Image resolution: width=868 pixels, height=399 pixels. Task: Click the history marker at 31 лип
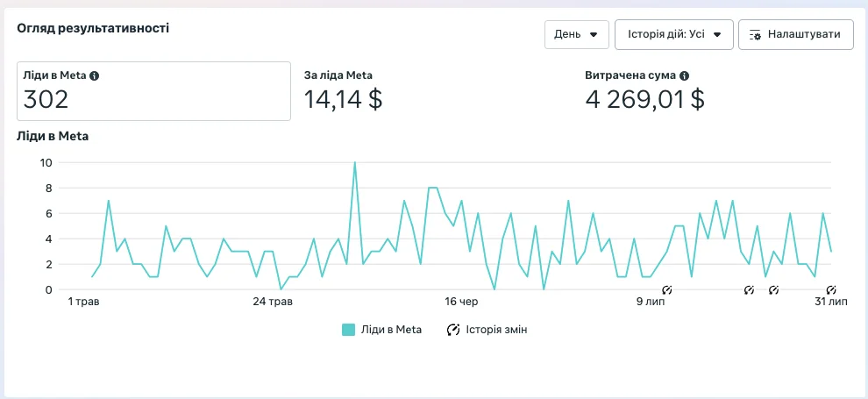tap(831, 289)
